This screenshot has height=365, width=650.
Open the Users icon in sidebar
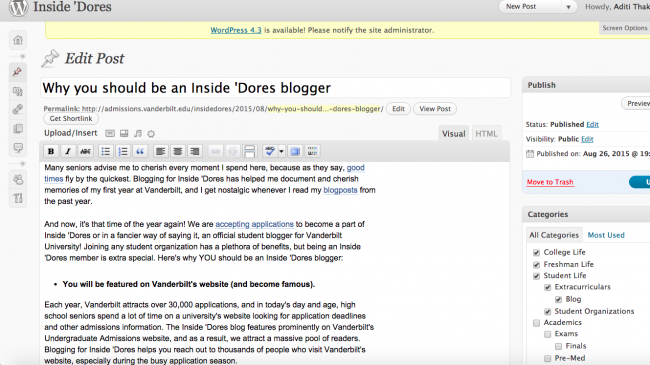point(18,180)
